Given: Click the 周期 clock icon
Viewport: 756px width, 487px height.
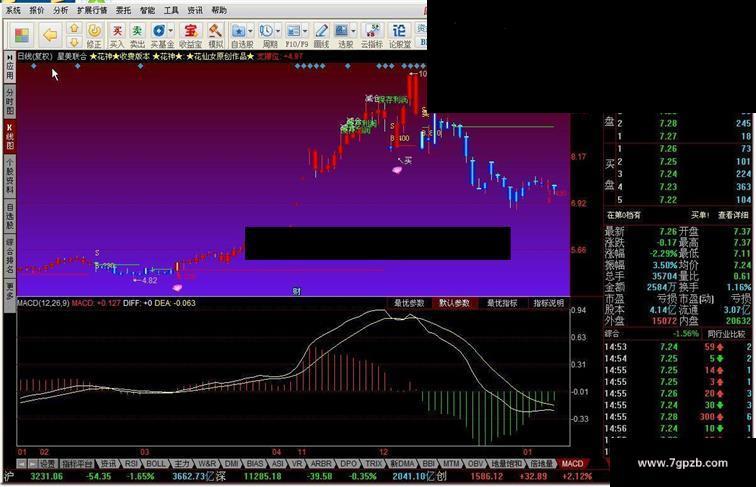Looking at the screenshot, I should click(x=266, y=31).
